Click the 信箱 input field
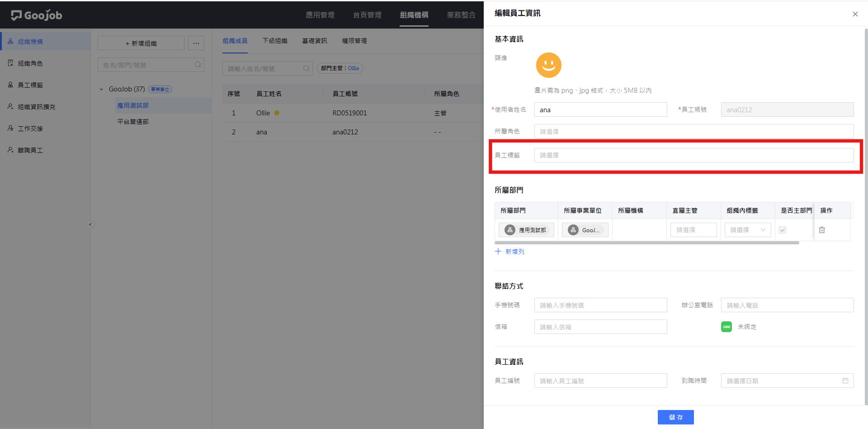The width and height of the screenshot is (868, 429). coord(600,327)
